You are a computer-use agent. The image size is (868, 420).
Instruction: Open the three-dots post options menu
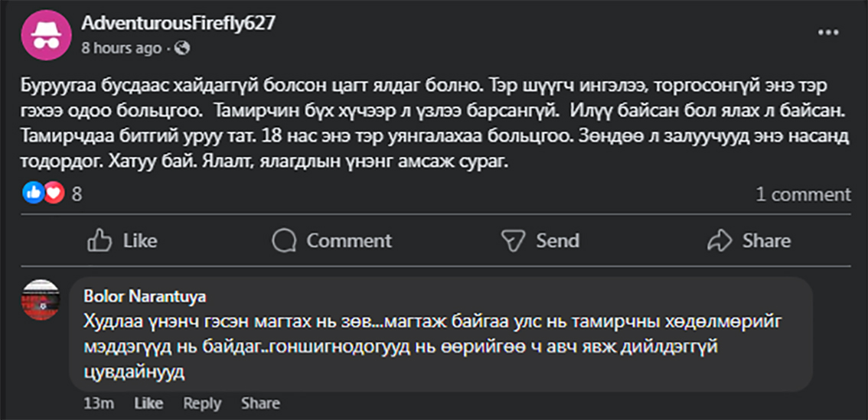[828, 33]
